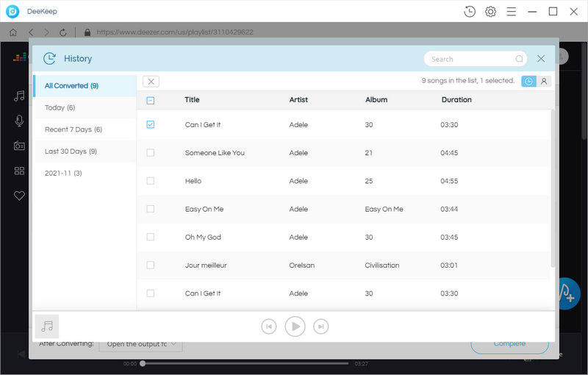
Task: Open the After Converting dropdown
Action: tap(140, 346)
